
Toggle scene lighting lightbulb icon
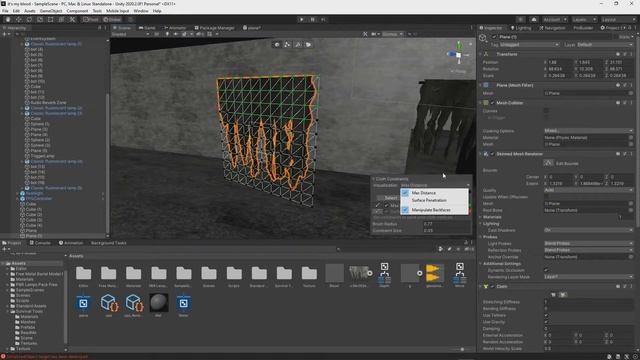167,34
